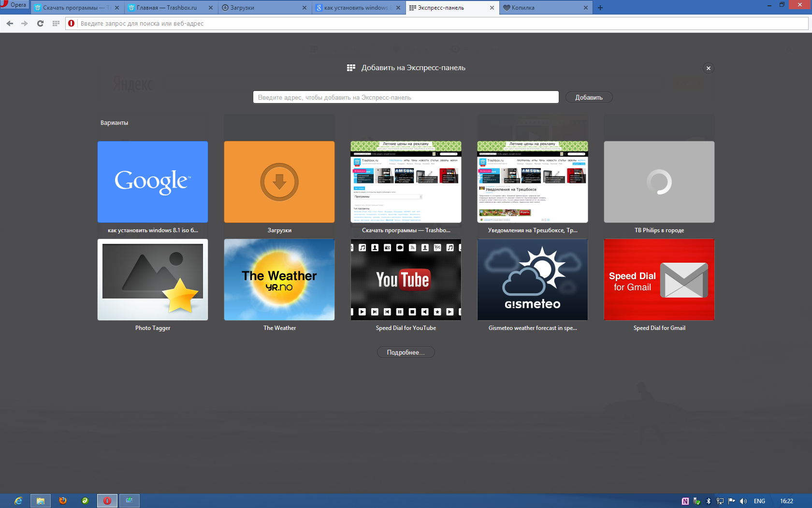This screenshot has width=812, height=508.
Task: Add the Скачать программы — Trashbox thumbnail
Action: (406, 182)
